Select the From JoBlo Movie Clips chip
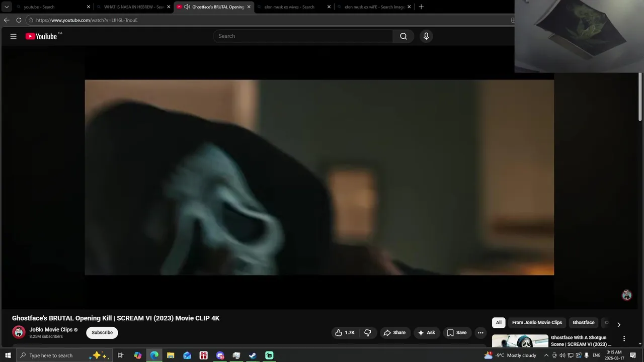 [x=537, y=323]
